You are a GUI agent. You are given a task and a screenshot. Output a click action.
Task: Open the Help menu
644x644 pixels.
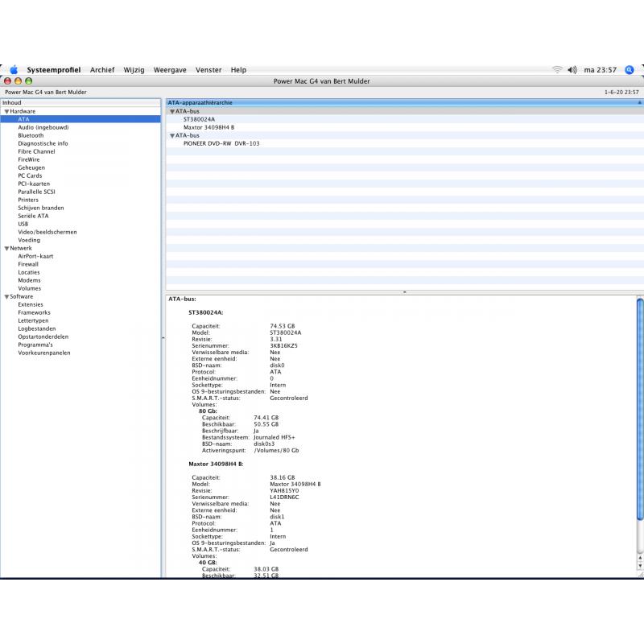pyautogui.click(x=238, y=70)
